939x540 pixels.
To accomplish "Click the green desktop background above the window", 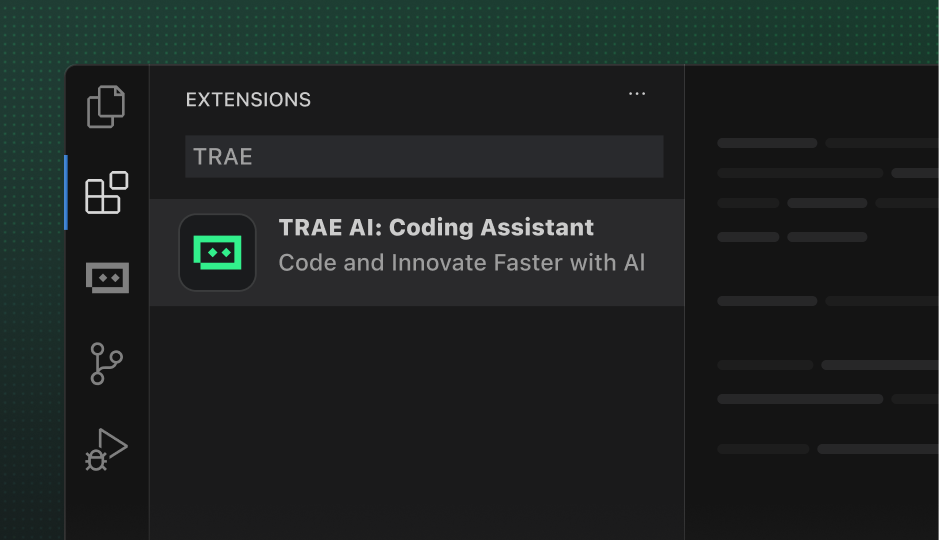I will pyautogui.click(x=470, y=30).
